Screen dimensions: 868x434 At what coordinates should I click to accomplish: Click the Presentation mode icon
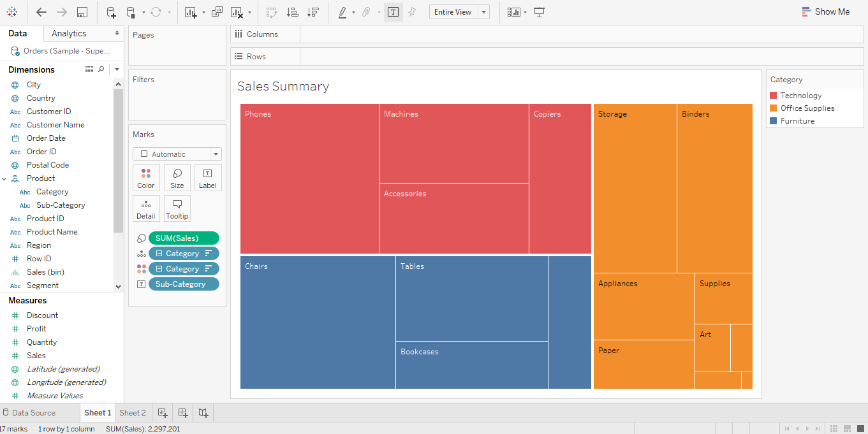(540, 12)
